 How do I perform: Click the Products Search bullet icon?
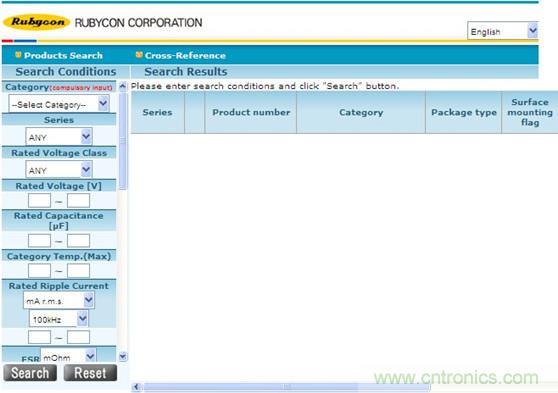tap(18, 54)
